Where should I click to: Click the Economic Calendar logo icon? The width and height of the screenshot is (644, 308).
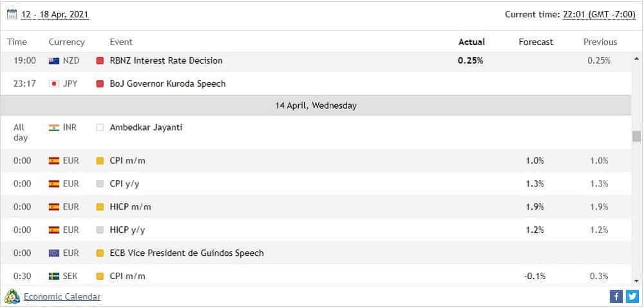[x=12, y=296]
